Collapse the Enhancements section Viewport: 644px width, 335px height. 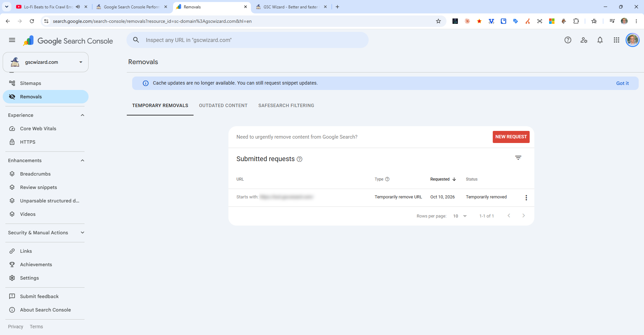point(83,160)
